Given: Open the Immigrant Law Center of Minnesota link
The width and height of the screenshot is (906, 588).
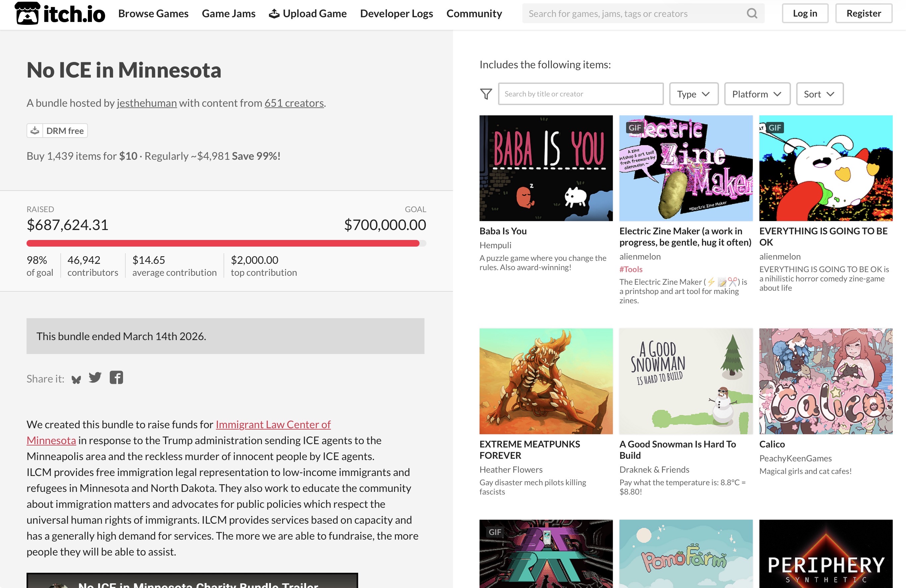Looking at the screenshot, I should [x=273, y=424].
